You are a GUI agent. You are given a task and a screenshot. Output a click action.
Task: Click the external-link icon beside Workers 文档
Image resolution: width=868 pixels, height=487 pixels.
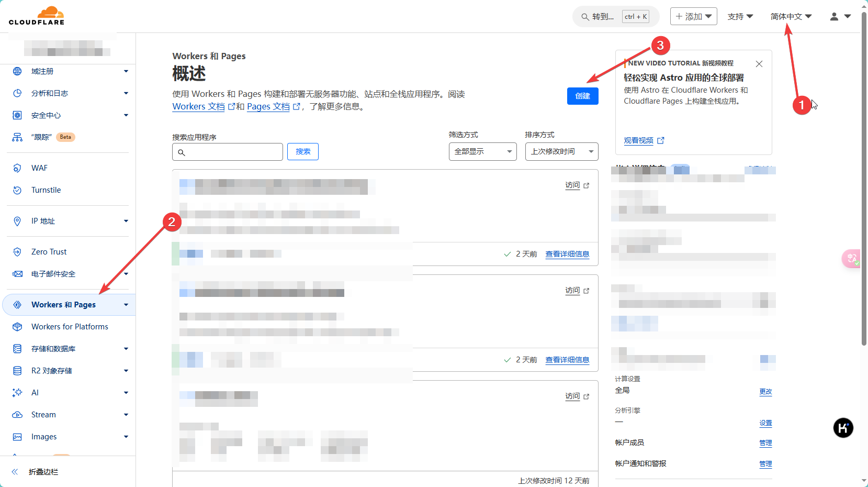(231, 106)
